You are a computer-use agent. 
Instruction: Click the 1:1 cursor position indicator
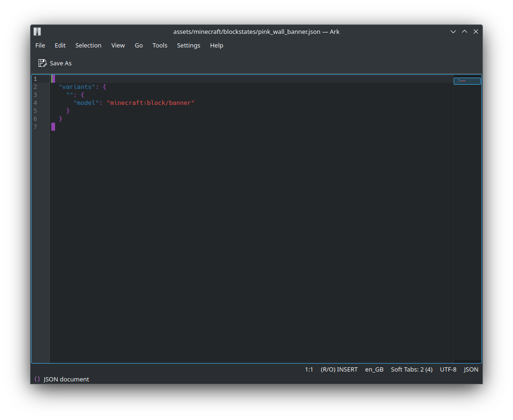pyautogui.click(x=309, y=369)
